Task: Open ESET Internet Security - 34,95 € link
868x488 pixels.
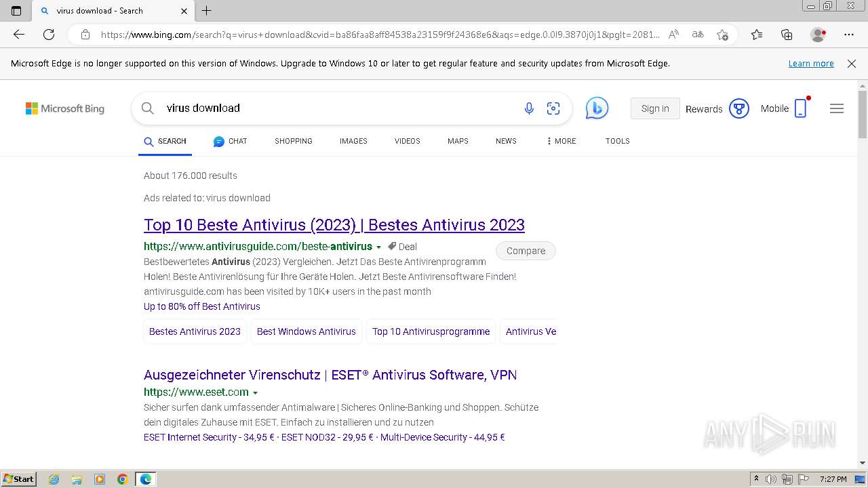Action: coord(209,437)
